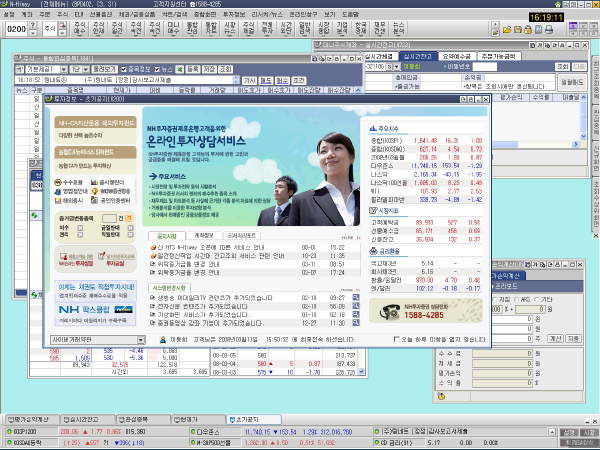
Task: Open the 주식 category dropdown arrow in toolbar
Action: pyautogui.click(x=62, y=33)
